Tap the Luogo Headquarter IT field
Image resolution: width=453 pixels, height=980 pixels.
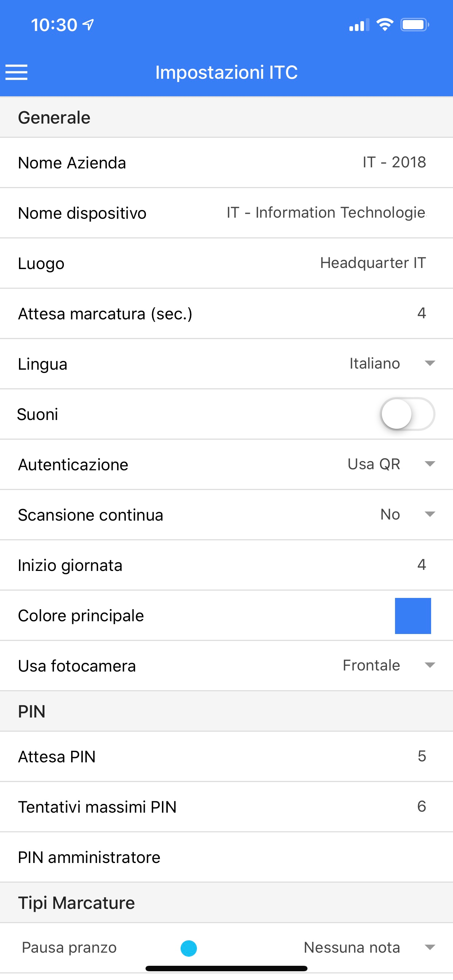(x=373, y=263)
